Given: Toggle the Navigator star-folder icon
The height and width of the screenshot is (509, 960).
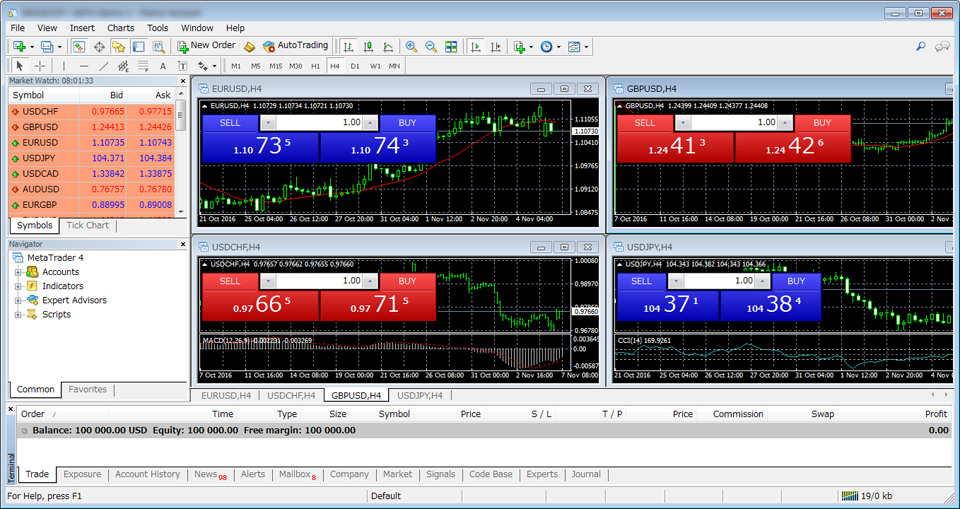Looking at the screenshot, I should pos(118,47).
